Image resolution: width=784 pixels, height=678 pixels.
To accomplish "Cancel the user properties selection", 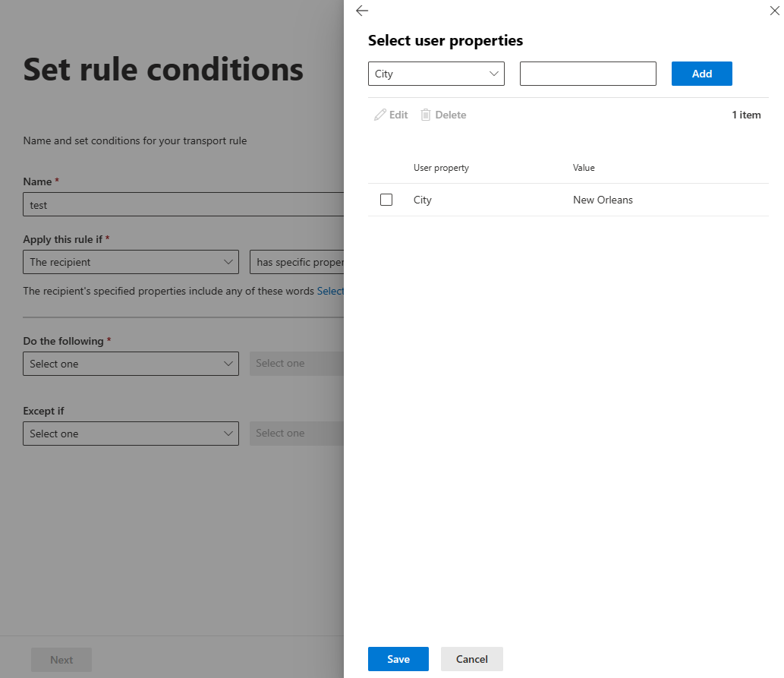I will 471,659.
